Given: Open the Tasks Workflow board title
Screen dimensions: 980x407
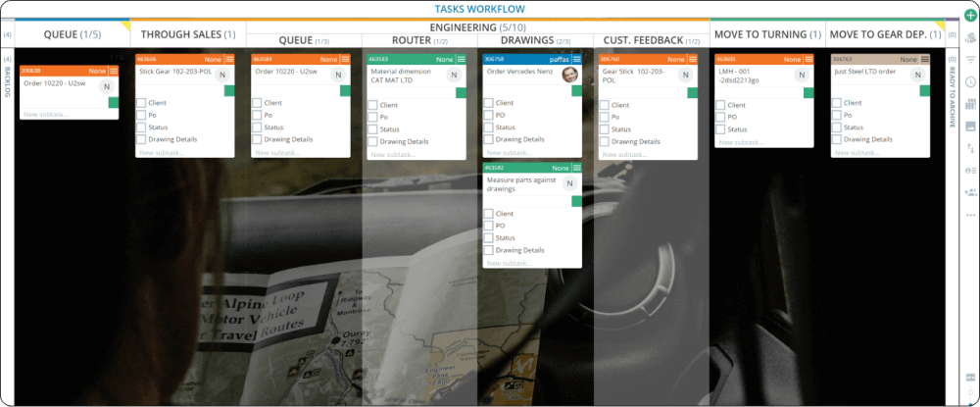Looking at the screenshot, I should point(479,9).
